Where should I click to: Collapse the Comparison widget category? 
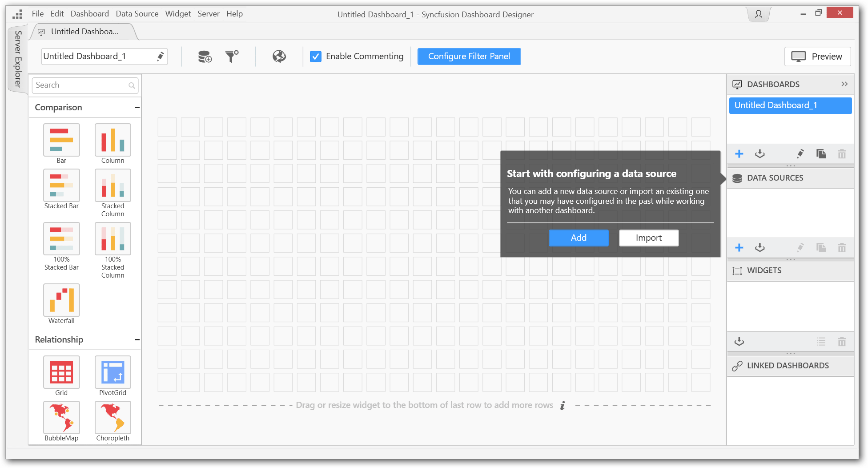137,107
